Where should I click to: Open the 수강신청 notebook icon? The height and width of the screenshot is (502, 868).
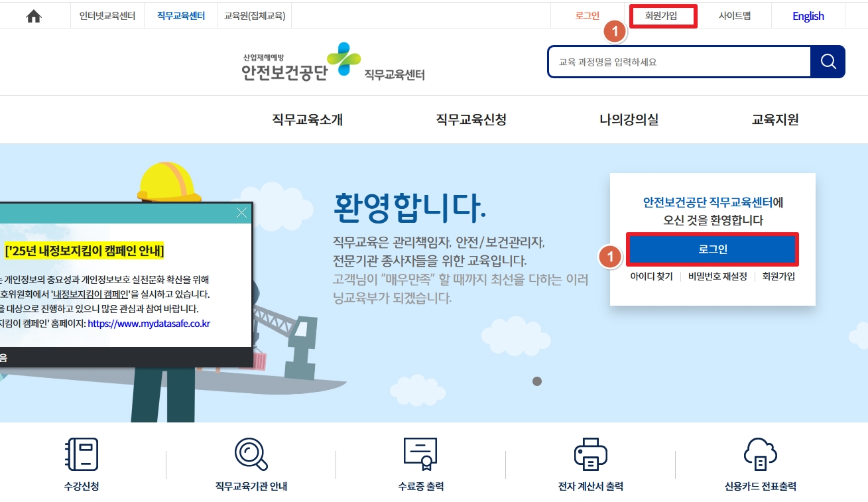82,454
